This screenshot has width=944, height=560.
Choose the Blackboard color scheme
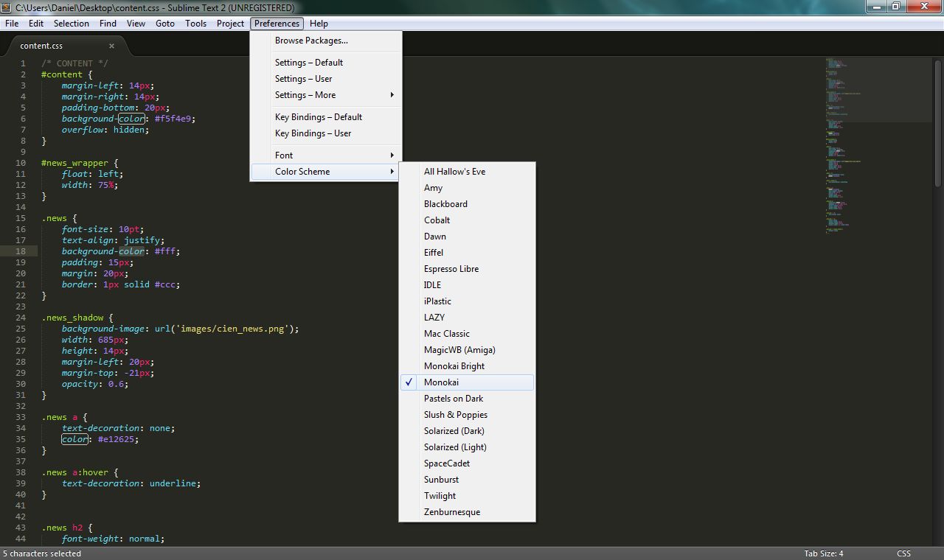click(x=467, y=204)
